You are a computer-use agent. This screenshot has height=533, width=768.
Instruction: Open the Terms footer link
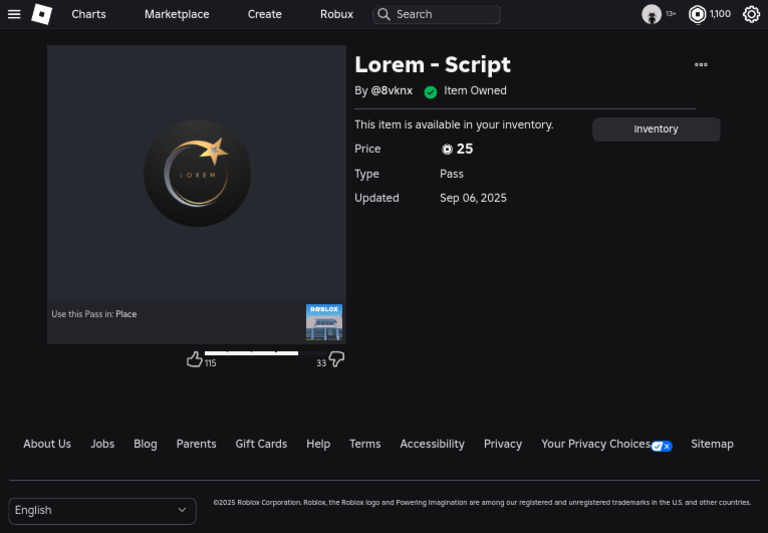point(365,444)
